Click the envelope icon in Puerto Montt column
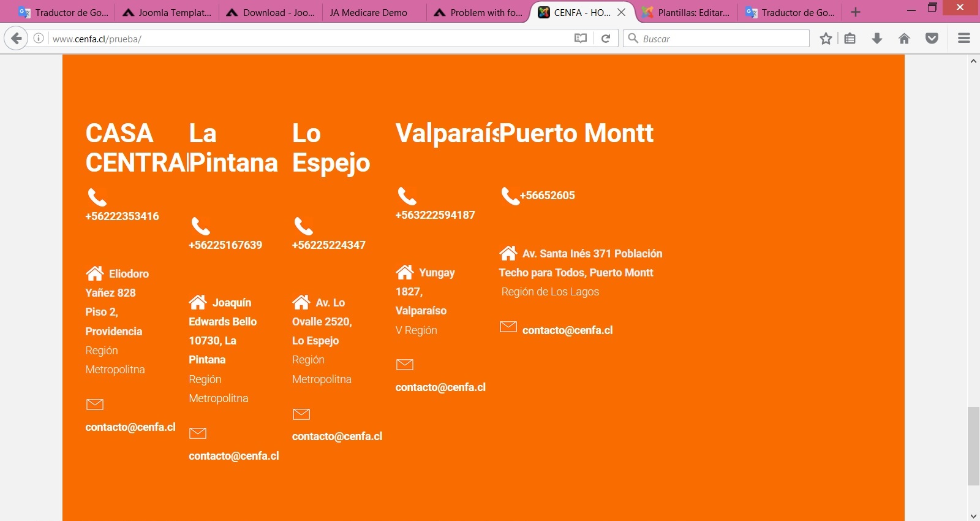 click(x=508, y=327)
